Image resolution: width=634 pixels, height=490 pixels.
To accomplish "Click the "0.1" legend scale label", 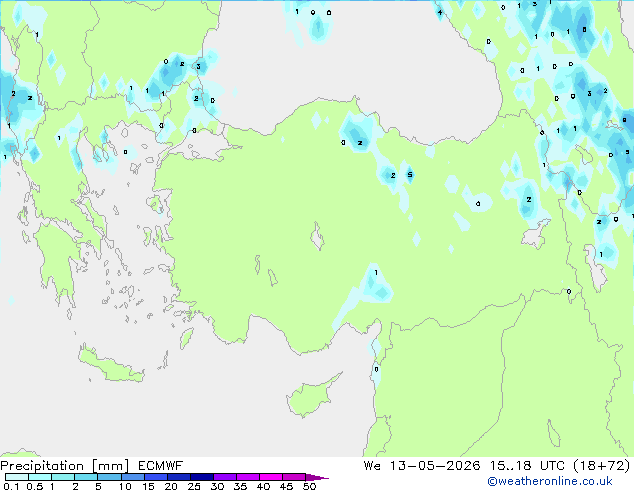I will click(x=11, y=486).
